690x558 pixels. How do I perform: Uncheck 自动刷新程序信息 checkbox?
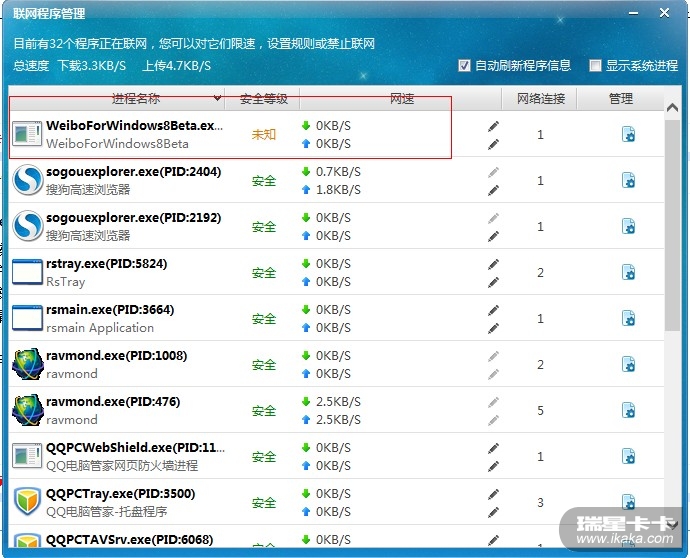(464, 66)
